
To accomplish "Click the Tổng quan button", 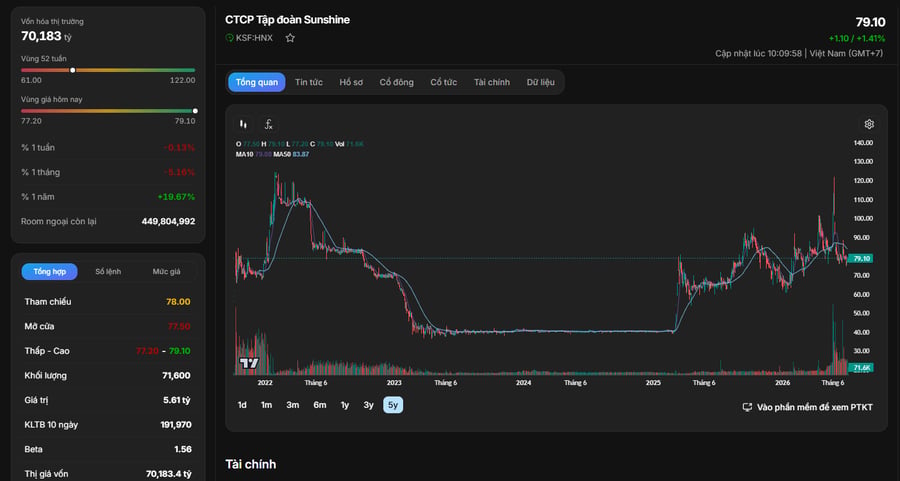I will pos(257,82).
